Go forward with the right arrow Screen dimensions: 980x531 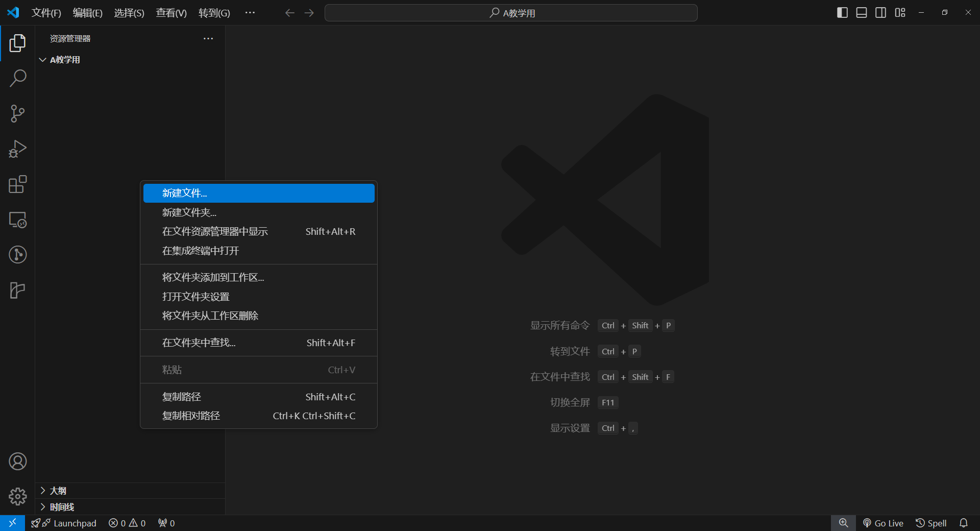coord(309,13)
